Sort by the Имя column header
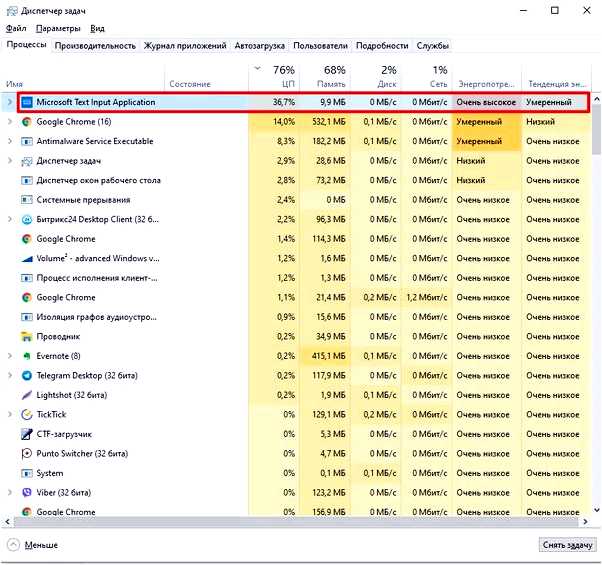This screenshot has height=565, width=602. pyautogui.click(x=83, y=77)
